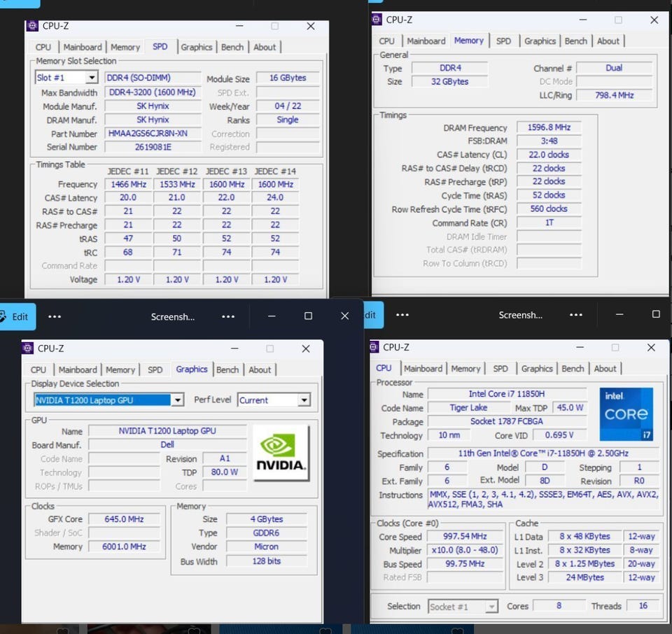The height and width of the screenshot is (634, 672).
Task: Click the CPU-Z app icon in the Graphics window
Action: [28, 348]
